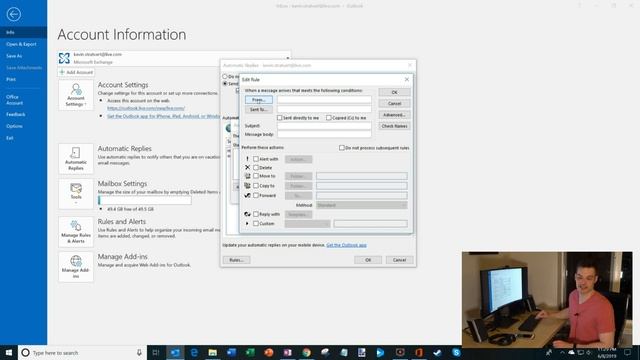Open Excel from the taskbar
The width and height of the screenshot is (640, 360).
(x=250, y=353)
